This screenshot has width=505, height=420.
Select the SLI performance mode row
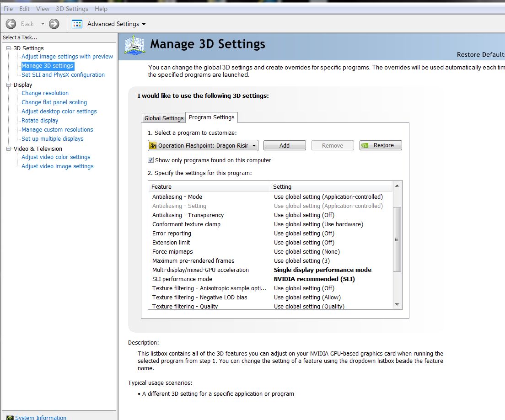[270, 279]
